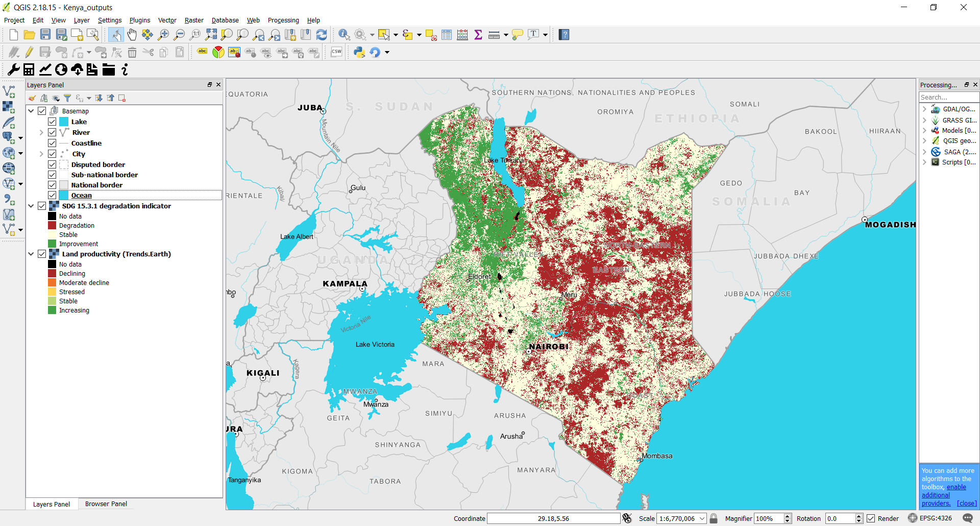Disable the Render checkbox in status bar
The image size is (980, 526).
coord(871,518)
